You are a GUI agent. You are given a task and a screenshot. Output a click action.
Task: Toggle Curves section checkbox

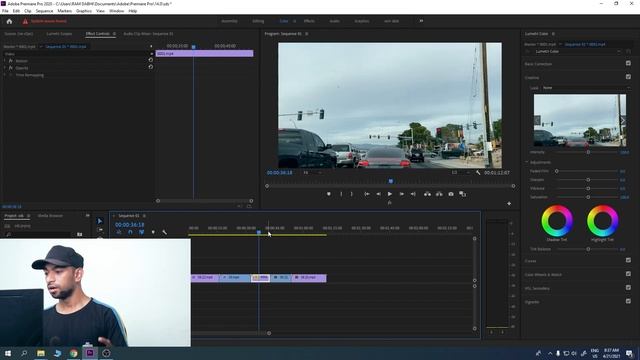pos(628,260)
